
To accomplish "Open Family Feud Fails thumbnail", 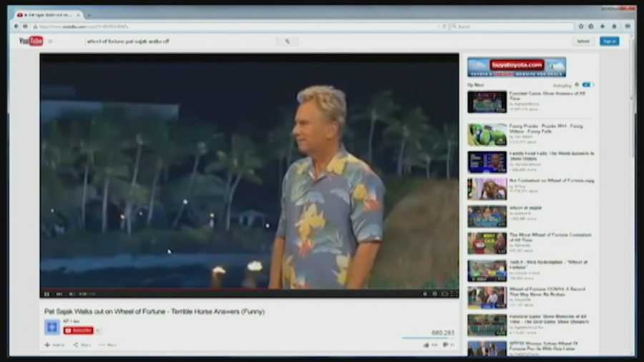I will point(487,162).
